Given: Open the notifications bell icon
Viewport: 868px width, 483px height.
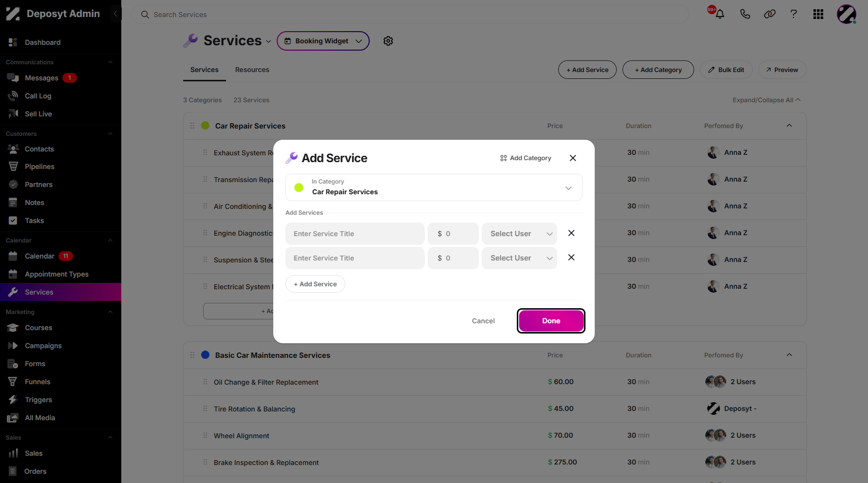Looking at the screenshot, I should [719, 14].
